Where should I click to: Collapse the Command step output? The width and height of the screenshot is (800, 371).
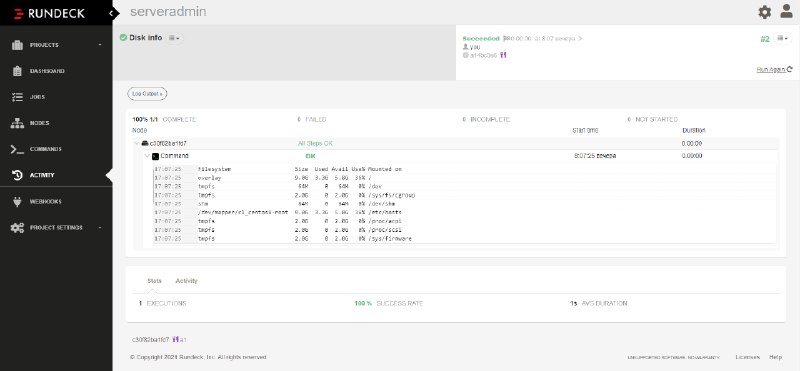coord(147,156)
